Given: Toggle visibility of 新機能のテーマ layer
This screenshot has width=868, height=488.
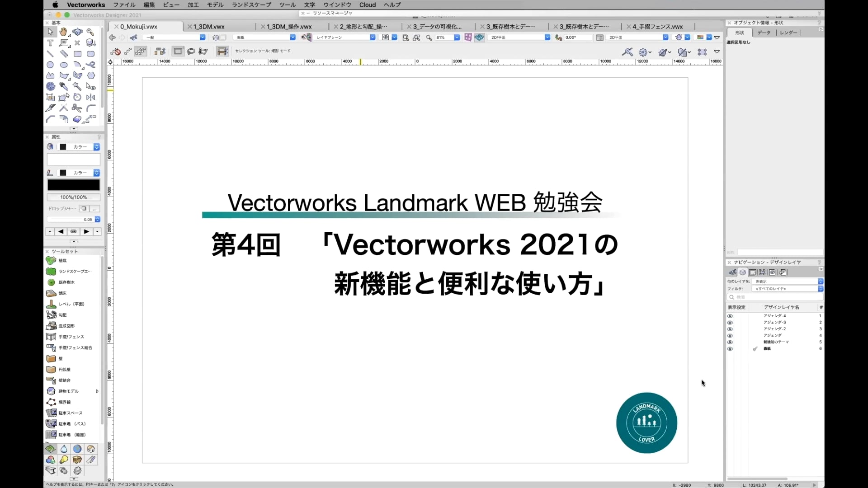Looking at the screenshot, I should [730, 342].
